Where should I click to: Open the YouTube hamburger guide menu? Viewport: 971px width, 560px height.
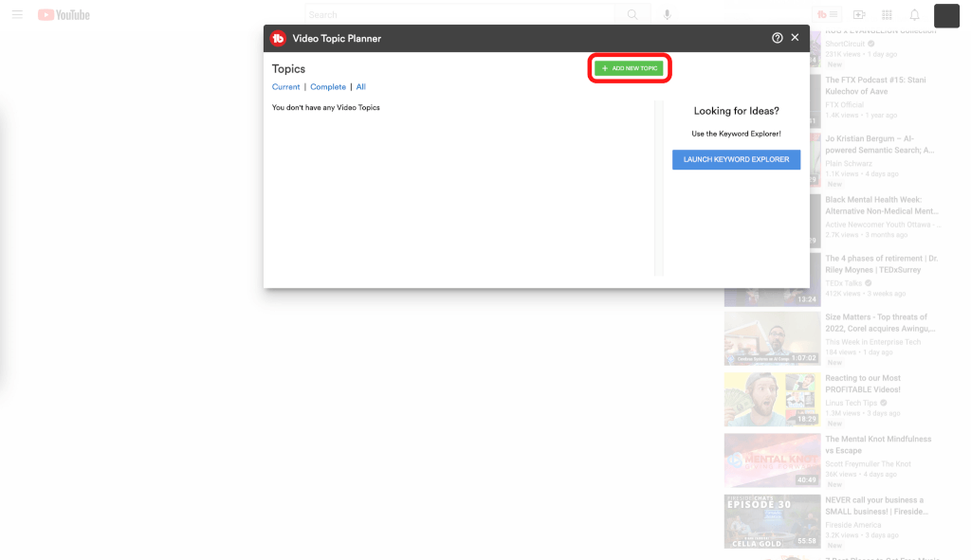click(x=17, y=15)
